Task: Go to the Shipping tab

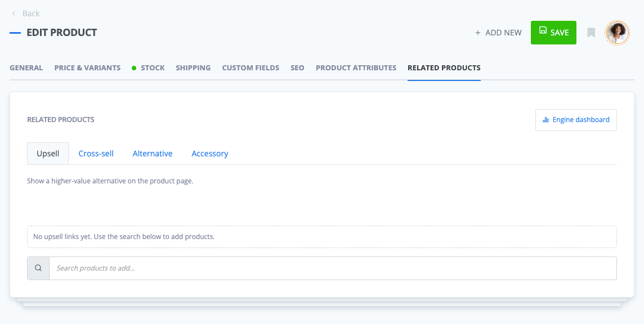Action: [x=193, y=67]
